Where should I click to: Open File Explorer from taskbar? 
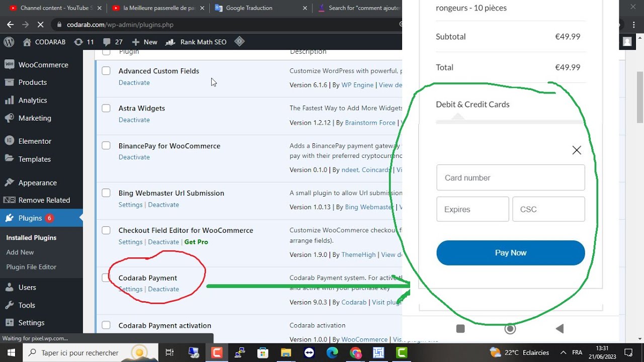[286, 352]
